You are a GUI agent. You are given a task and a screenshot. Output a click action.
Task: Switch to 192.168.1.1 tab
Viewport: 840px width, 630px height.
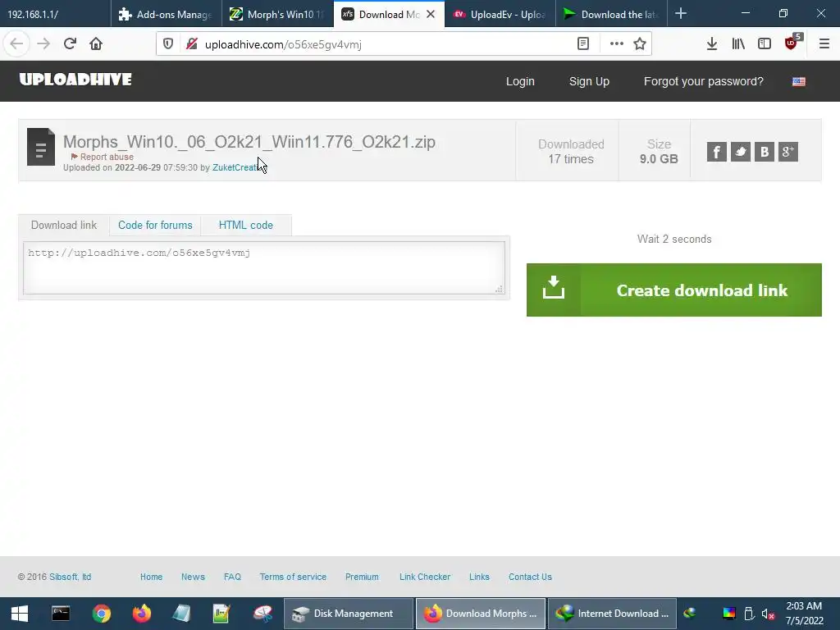55,15
